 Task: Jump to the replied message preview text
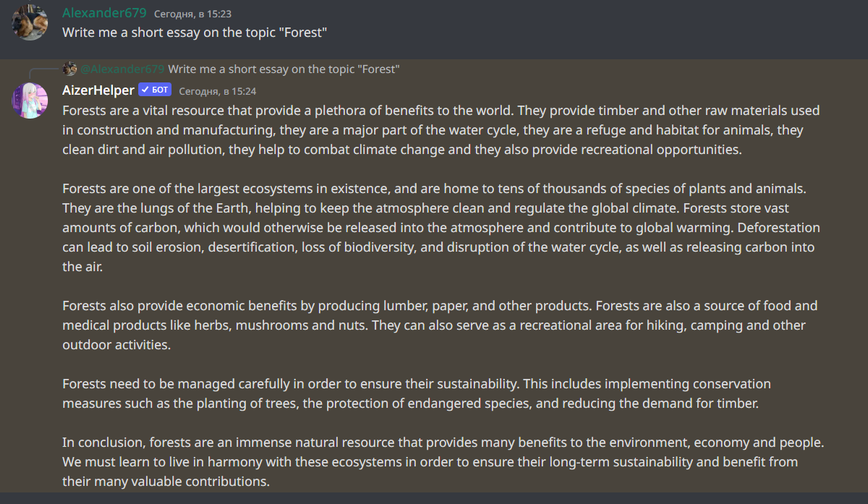pyautogui.click(x=283, y=69)
